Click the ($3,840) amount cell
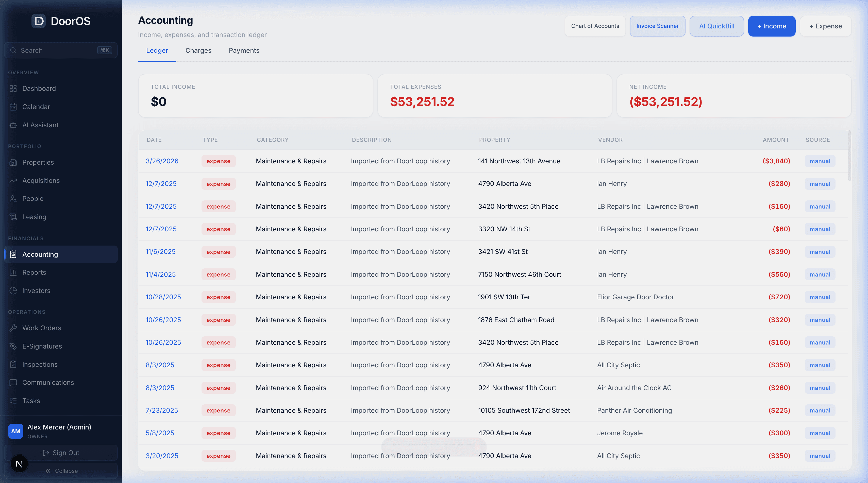 [776, 161]
